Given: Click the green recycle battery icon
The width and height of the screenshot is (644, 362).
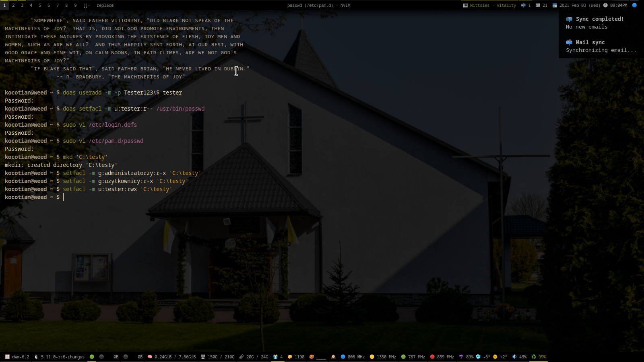Looking at the screenshot, I should (x=534, y=357).
